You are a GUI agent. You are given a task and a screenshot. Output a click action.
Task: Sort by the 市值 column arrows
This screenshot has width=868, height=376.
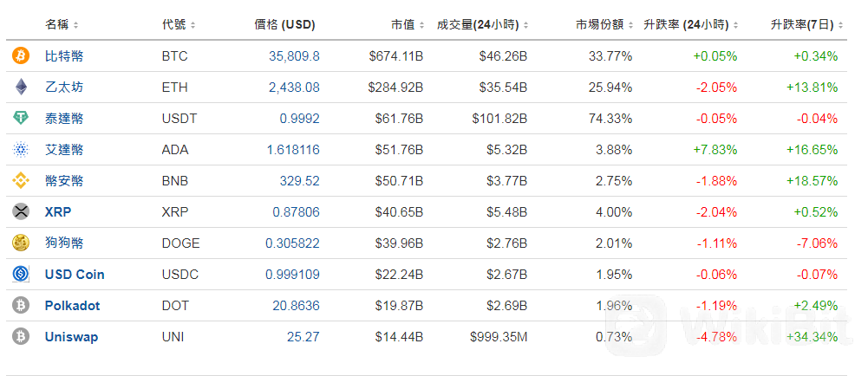click(x=421, y=25)
